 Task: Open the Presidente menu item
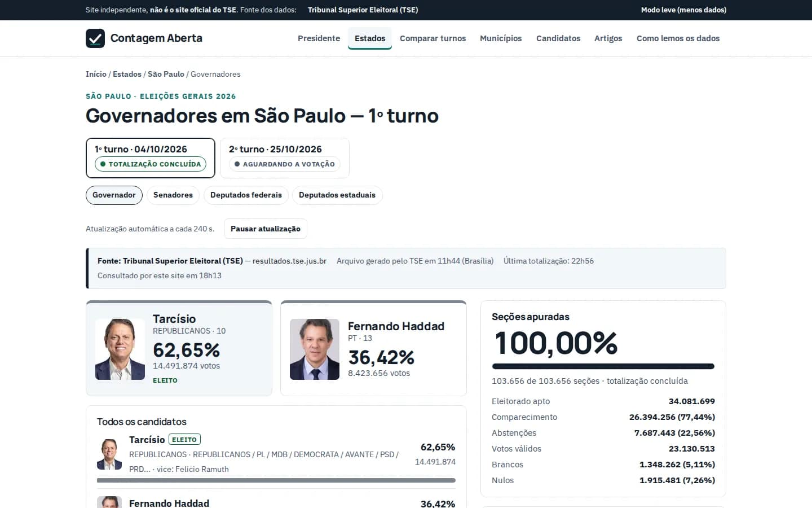click(x=319, y=38)
